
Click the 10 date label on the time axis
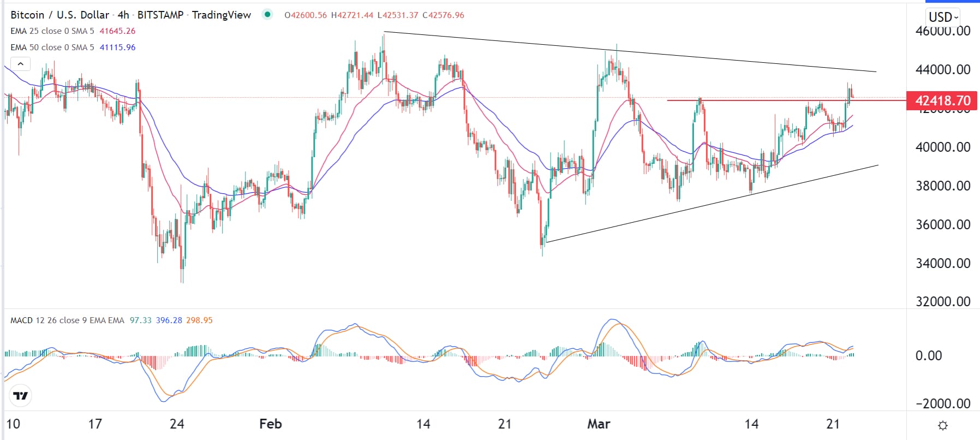(13, 424)
